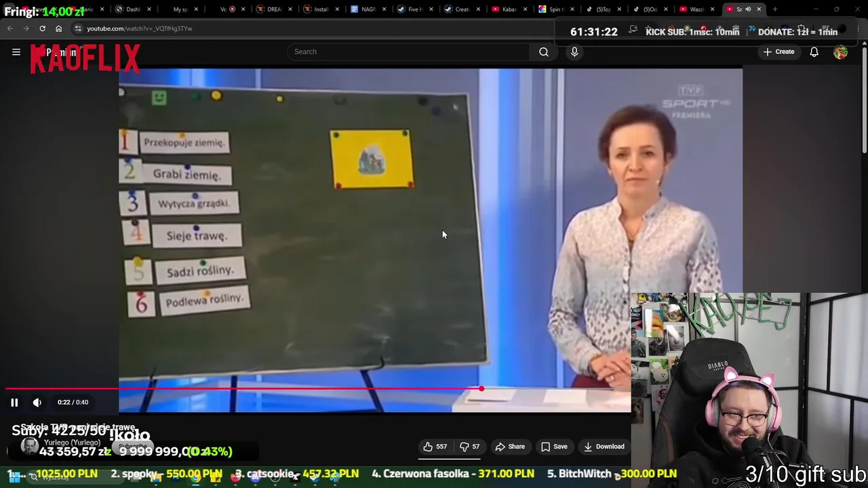Click the Download button

point(604,447)
